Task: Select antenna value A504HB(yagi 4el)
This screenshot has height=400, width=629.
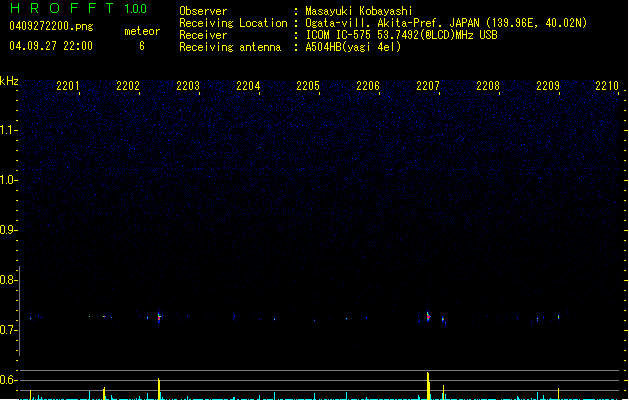Action: click(353, 47)
